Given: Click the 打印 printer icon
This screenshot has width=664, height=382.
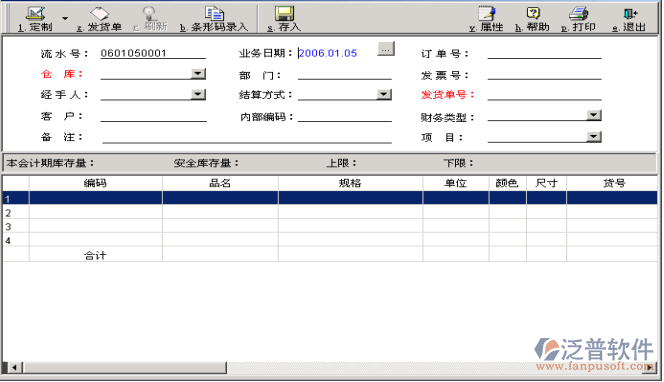Looking at the screenshot, I should pos(578,14).
